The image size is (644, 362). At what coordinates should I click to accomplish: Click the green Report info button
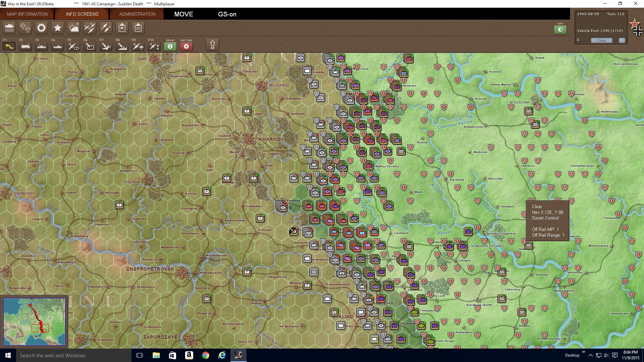170,47
